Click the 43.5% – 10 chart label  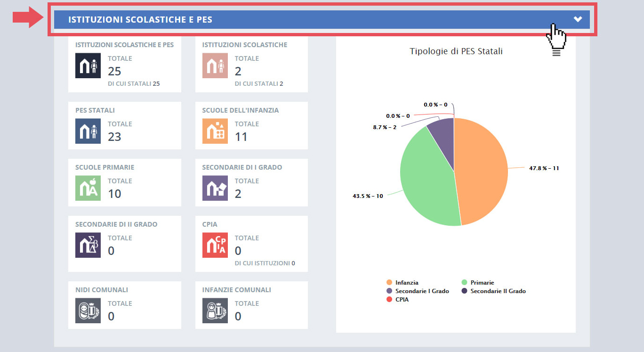(368, 196)
